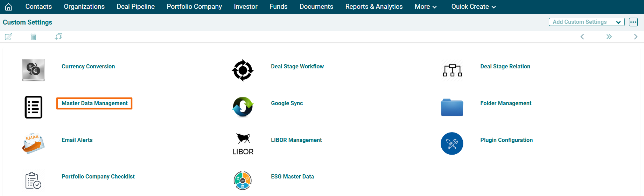Select the Deal Stage Workflow cycle icon
This screenshot has width=644, height=196.
(243, 70)
